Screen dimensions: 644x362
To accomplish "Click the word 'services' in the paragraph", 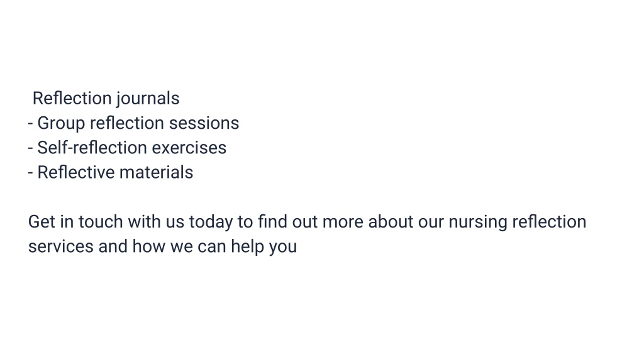I will pyautogui.click(x=61, y=246).
